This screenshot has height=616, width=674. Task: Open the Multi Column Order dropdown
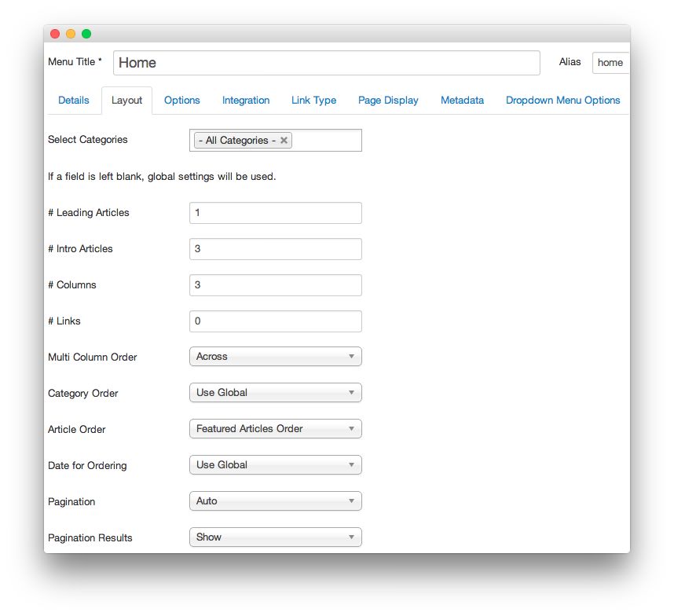(276, 357)
